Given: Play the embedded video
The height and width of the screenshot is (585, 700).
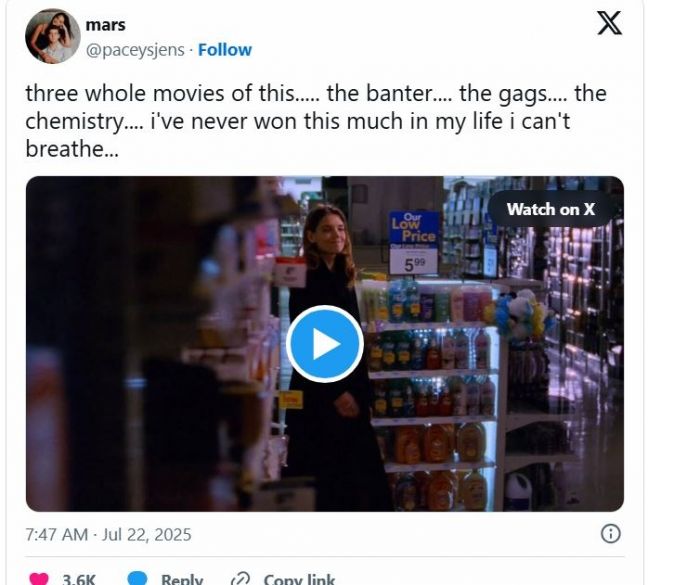Looking at the screenshot, I should [325, 344].
